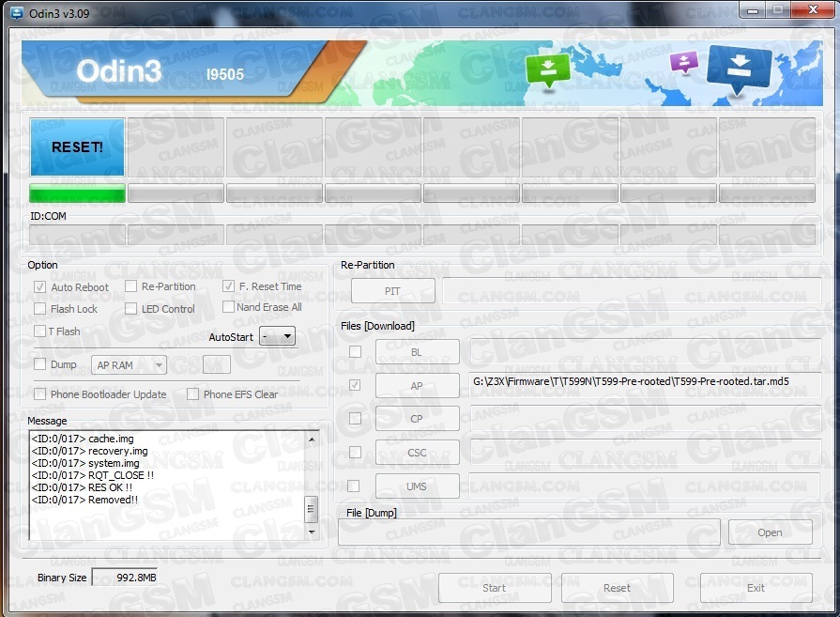This screenshot has height=617, width=840.
Task: Click the Exit button
Action: pyautogui.click(x=756, y=588)
